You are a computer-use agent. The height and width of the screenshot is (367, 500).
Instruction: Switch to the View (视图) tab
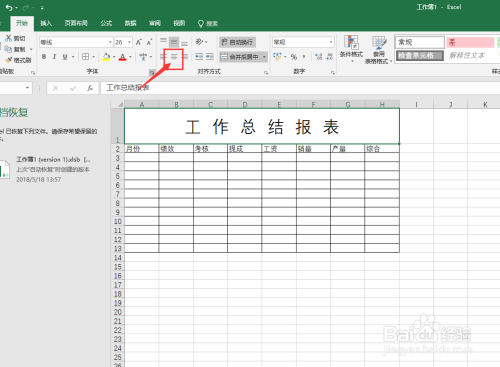(179, 23)
